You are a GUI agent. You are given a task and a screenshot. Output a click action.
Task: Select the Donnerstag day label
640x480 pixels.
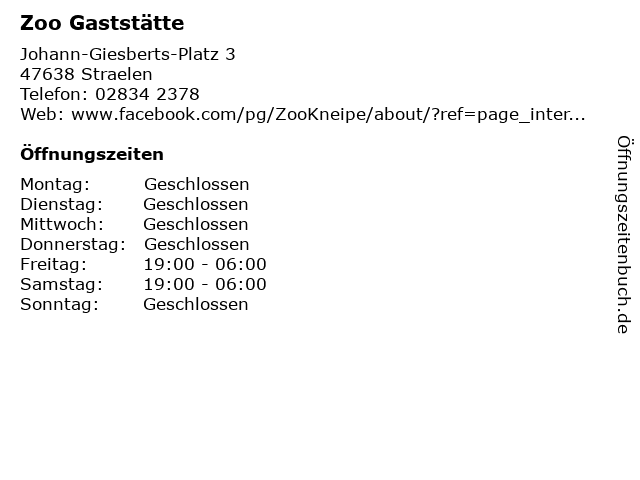pyautogui.click(x=73, y=244)
